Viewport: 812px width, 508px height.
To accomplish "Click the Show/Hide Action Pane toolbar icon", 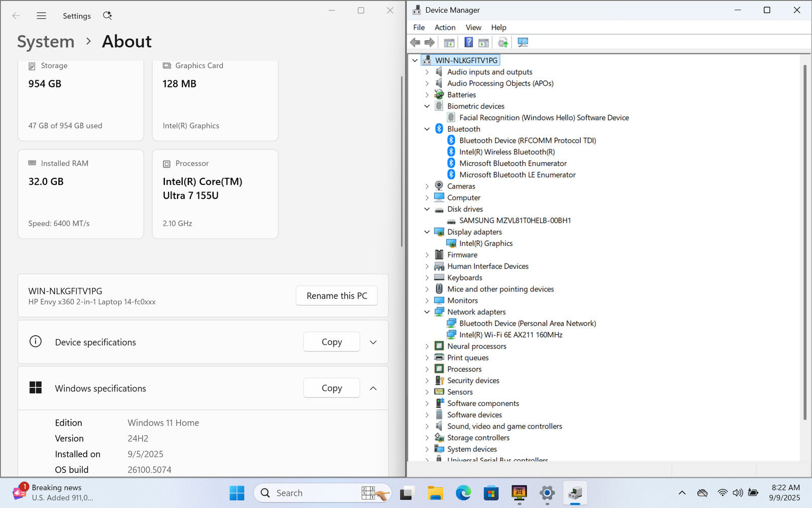I will [484, 42].
